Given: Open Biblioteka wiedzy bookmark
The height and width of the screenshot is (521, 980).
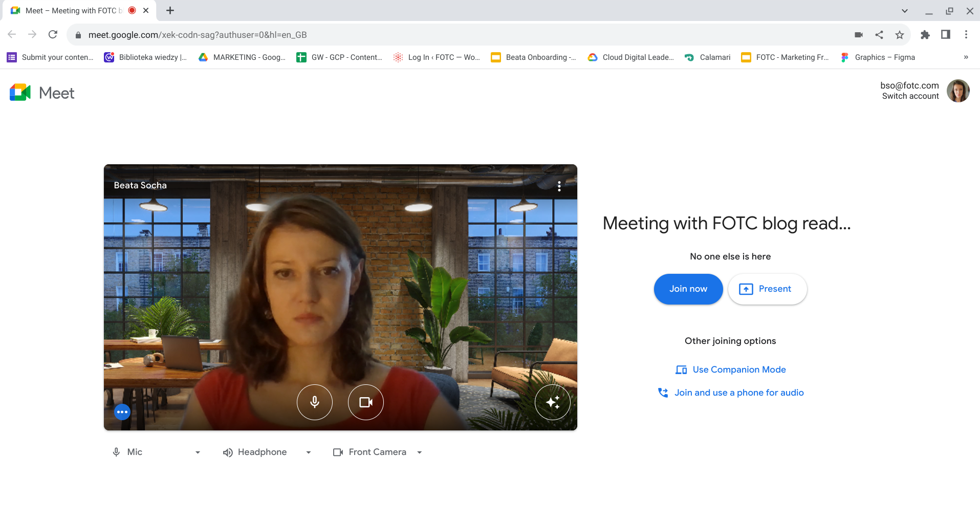Looking at the screenshot, I should [146, 57].
